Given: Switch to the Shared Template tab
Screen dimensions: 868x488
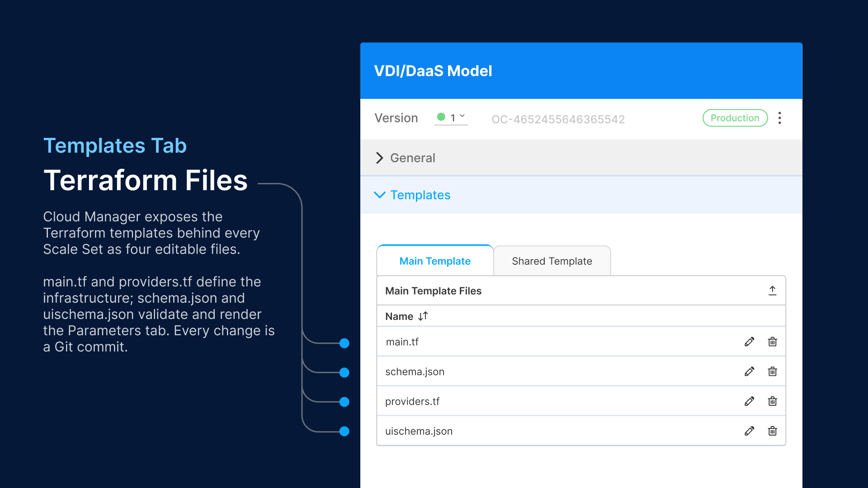Looking at the screenshot, I should [x=552, y=261].
